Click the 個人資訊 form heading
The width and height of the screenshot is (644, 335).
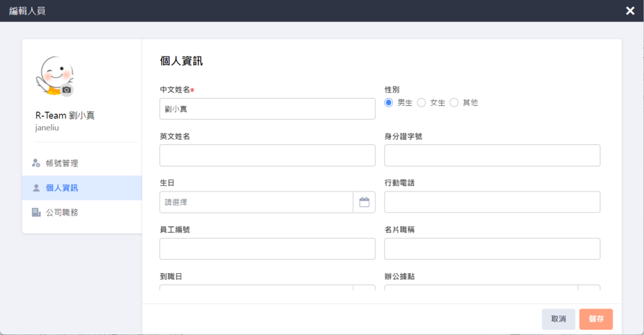coord(181,61)
